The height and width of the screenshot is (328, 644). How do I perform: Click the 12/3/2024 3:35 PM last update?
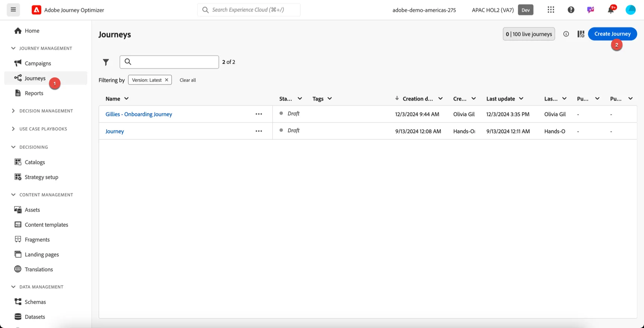tap(508, 114)
